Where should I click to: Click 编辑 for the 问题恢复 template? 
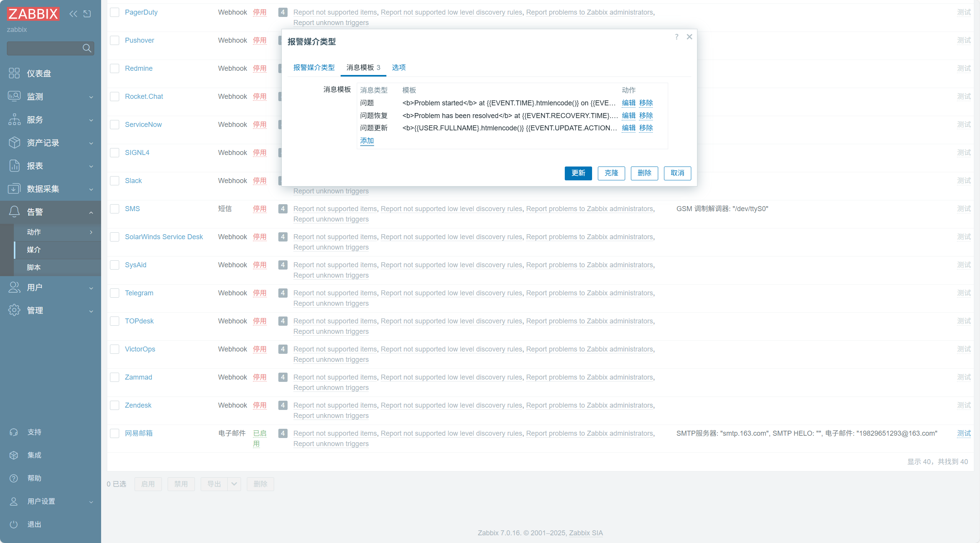tap(629, 115)
